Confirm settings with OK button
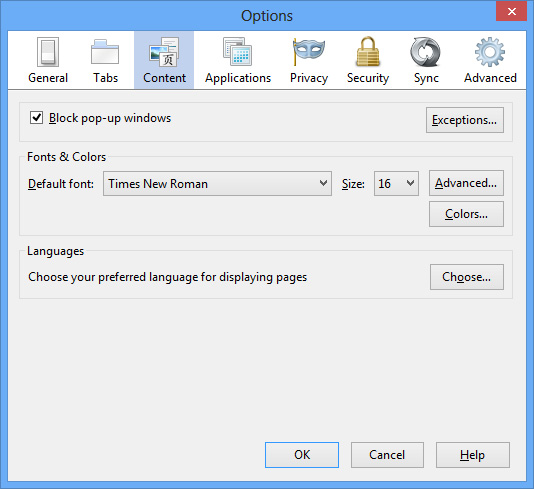This screenshot has height=489, width=534. point(302,455)
